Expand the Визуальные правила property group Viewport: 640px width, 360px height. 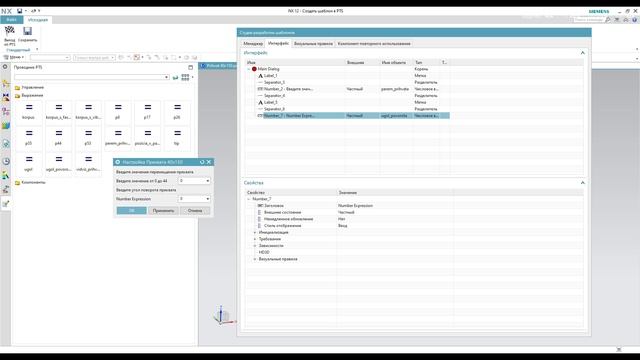point(255,259)
